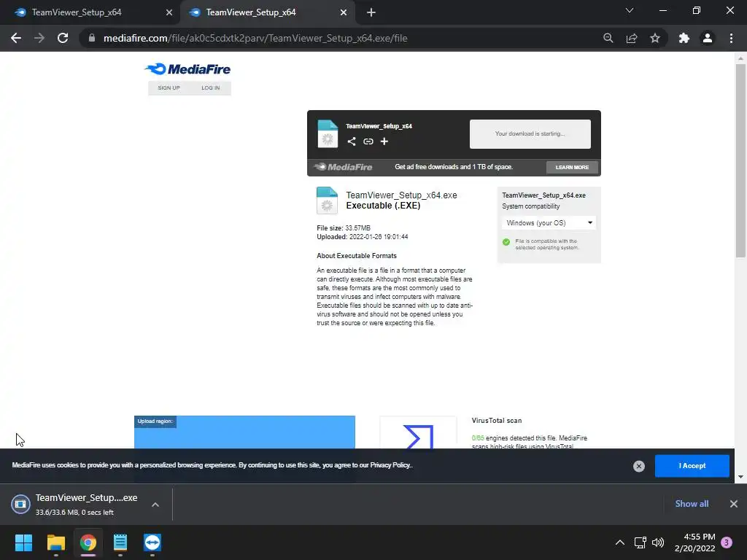This screenshot has height=560, width=747.
Task: Add file to account with plus icon
Action: click(x=384, y=141)
